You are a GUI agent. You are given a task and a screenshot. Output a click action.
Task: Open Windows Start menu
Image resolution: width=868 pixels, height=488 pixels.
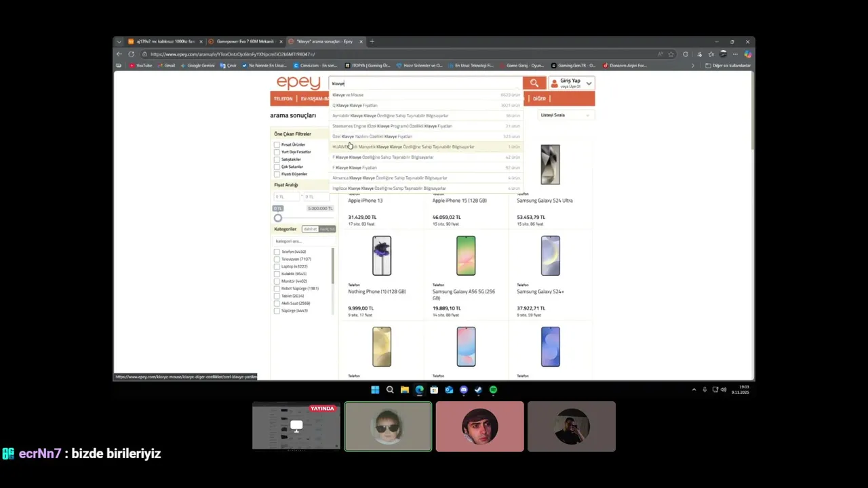pyautogui.click(x=375, y=390)
